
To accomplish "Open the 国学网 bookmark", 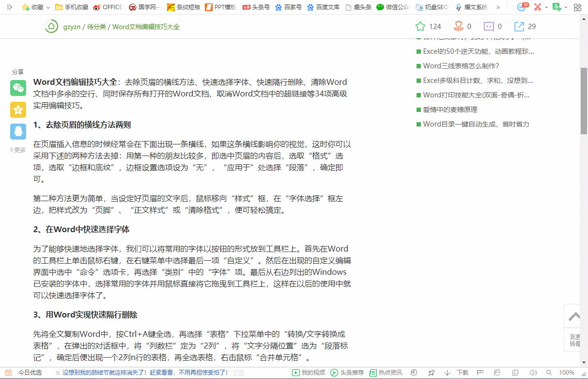I will (145, 7).
